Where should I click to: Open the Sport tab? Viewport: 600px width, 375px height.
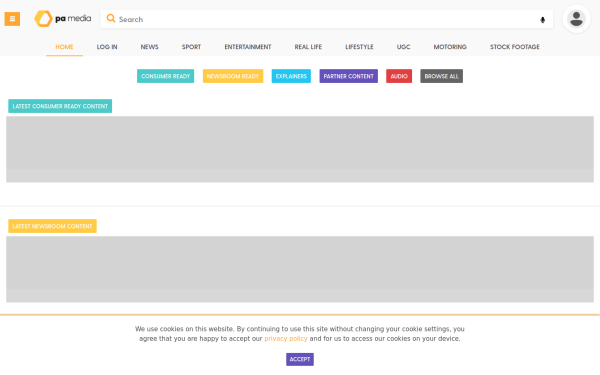[x=191, y=47]
